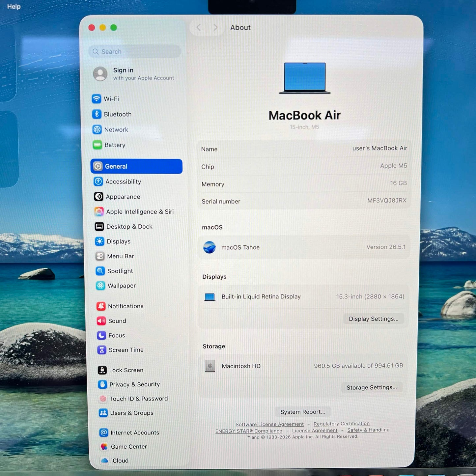This screenshot has width=476, height=476.
Task: Click the Wi-Fi icon in sidebar
Action: click(96, 98)
